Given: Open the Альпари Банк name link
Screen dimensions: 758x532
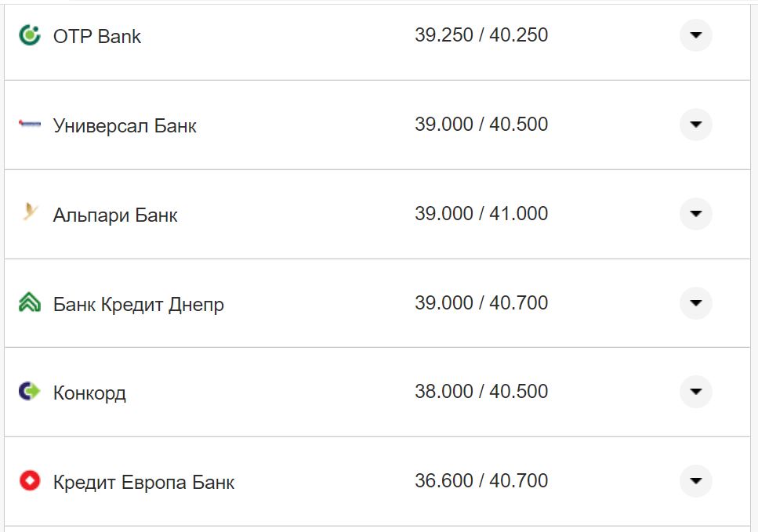Looking at the screenshot, I should (x=115, y=215).
